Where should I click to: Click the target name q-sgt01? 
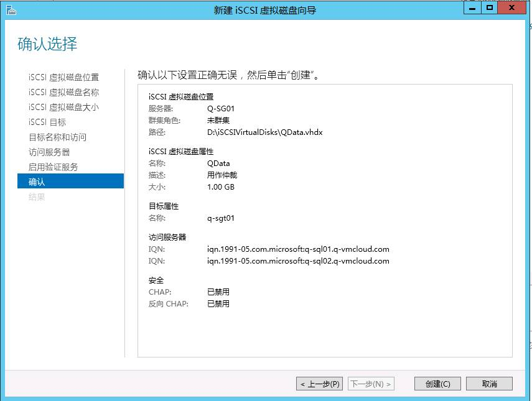[221, 218]
